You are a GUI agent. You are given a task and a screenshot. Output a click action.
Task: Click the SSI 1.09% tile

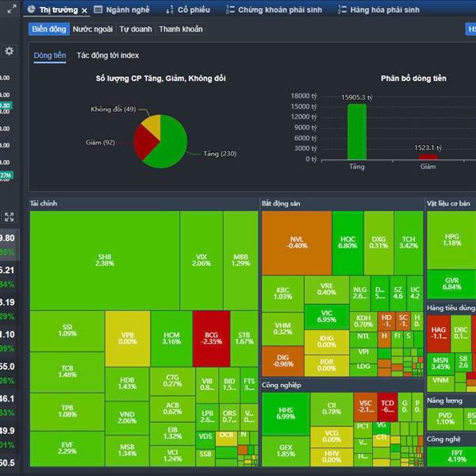pyautogui.click(x=67, y=331)
